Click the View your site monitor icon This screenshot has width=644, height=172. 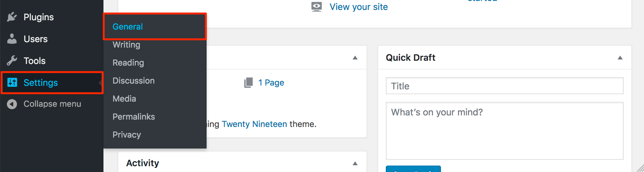pyautogui.click(x=317, y=7)
